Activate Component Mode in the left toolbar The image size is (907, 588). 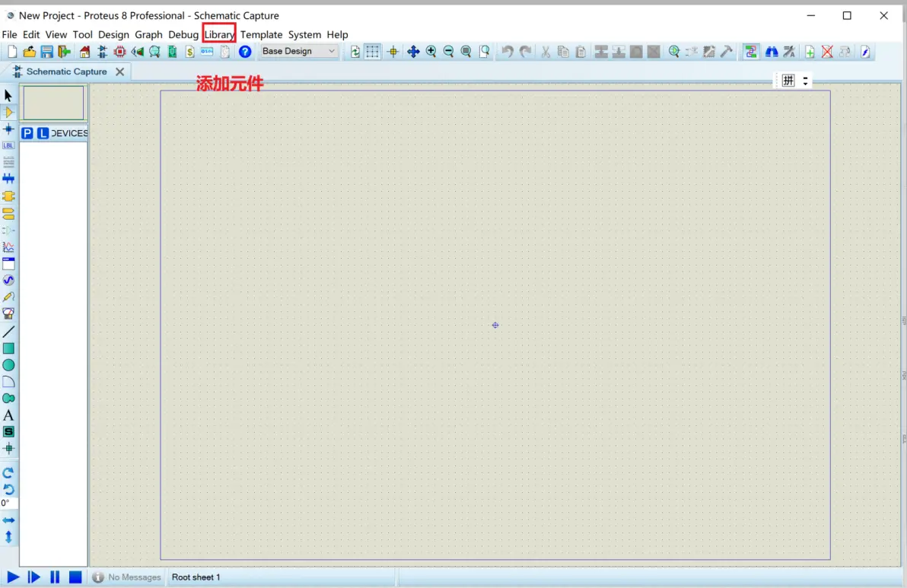click(8, 112)
